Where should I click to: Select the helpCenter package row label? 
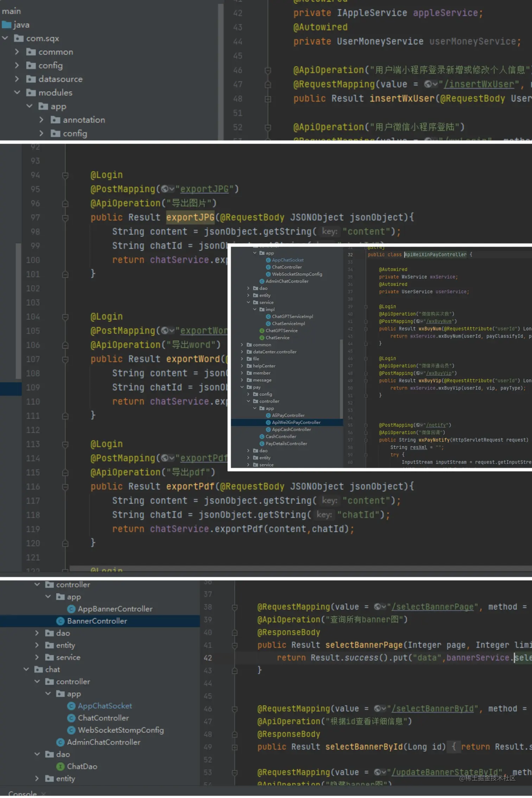264,366
